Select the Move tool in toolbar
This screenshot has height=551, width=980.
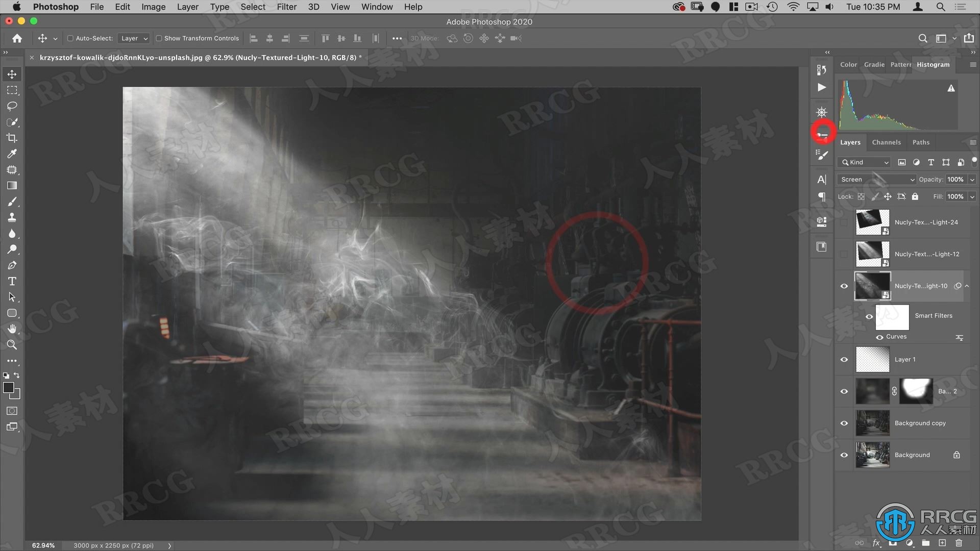(11, 73)
